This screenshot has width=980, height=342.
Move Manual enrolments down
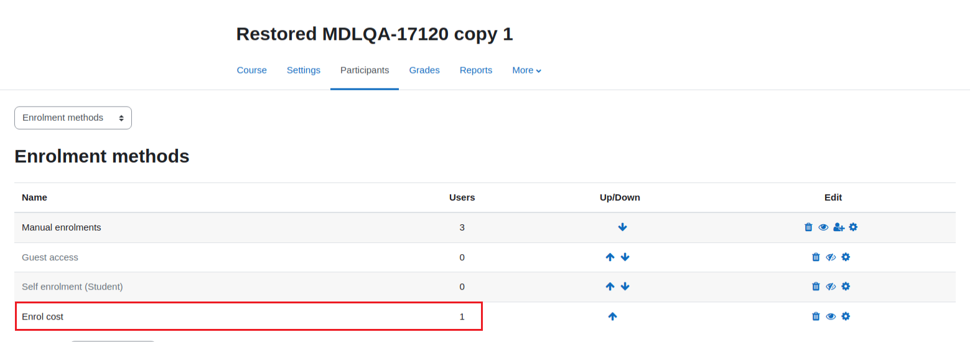pos(622,227)
